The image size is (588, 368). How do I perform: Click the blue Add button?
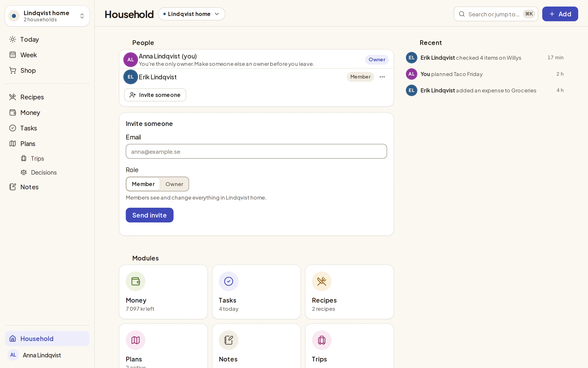[x=560, y=14]
